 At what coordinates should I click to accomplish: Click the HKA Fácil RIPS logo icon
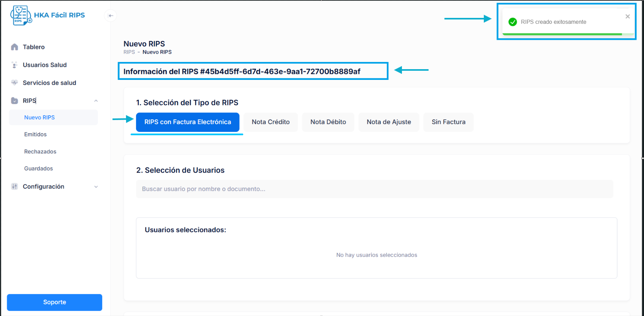21,16
